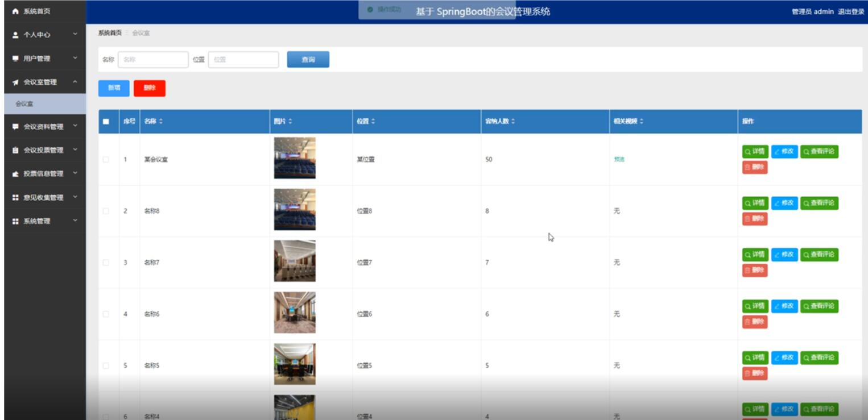Click the 预览 video link for 某会议室
Screen dimensions: 868x420
click(x=619, y=160)
